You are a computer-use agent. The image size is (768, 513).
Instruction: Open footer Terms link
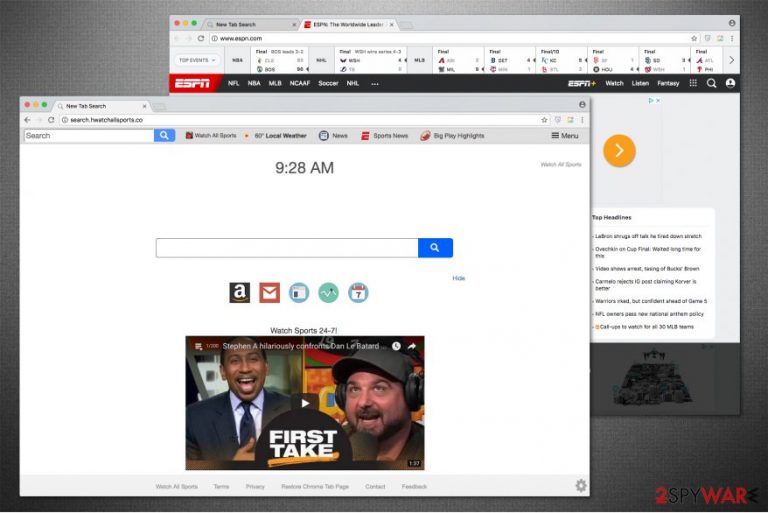coord(221,487)
